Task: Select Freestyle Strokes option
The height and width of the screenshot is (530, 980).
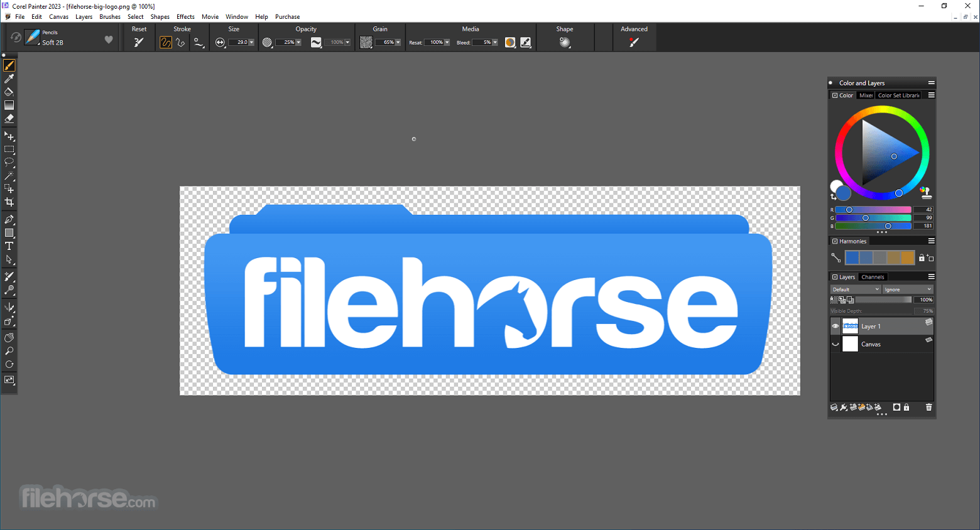Action: pyautogui.click(x=166, y=42)
